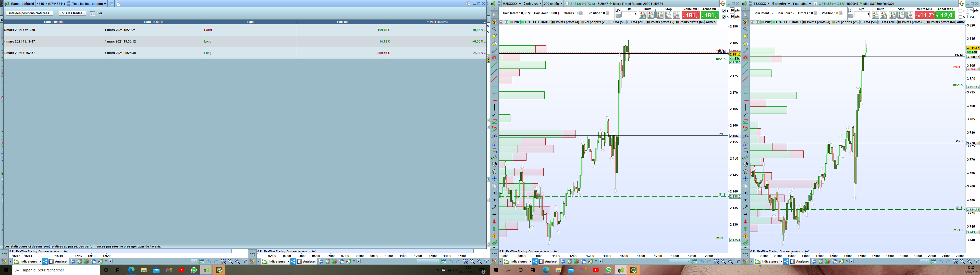Open 'Liste des positions clôturées' dropdown
Image resolution: width=980 pixels, height=275 pixels.
point(29,13)
